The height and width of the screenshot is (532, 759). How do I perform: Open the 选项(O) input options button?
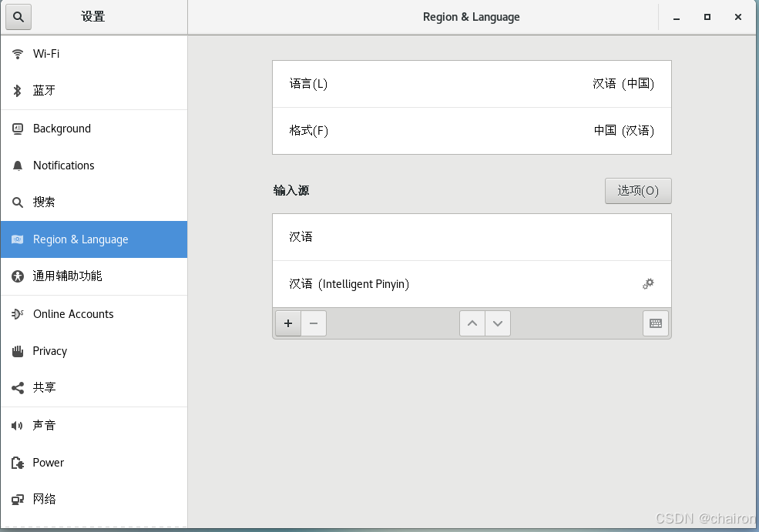pos(638,191)
